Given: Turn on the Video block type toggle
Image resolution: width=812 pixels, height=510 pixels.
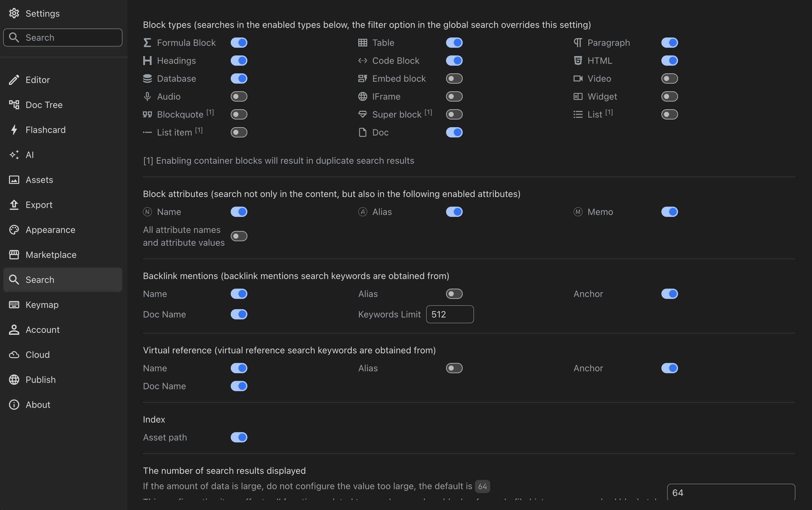Looking at the screenshot, I should point(670,78).
